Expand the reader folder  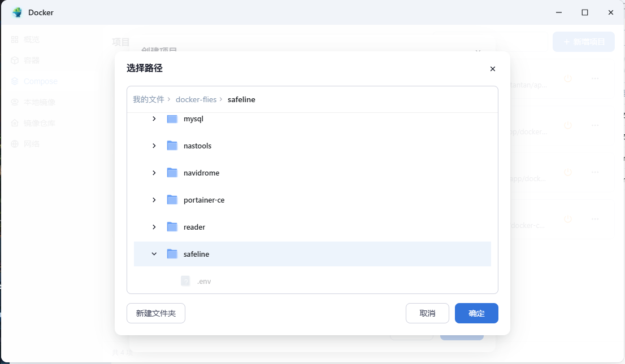pyautogui.click(x=154, y=227)
